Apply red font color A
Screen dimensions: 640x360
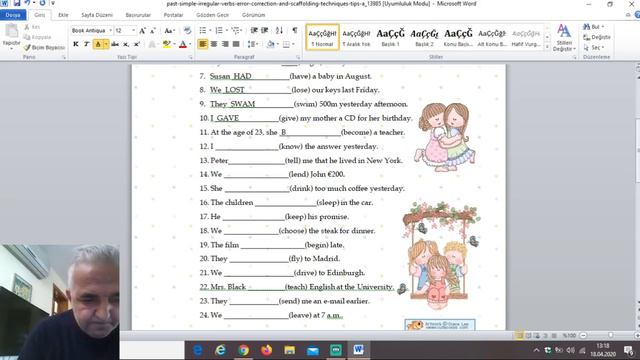tap(183, 44)
